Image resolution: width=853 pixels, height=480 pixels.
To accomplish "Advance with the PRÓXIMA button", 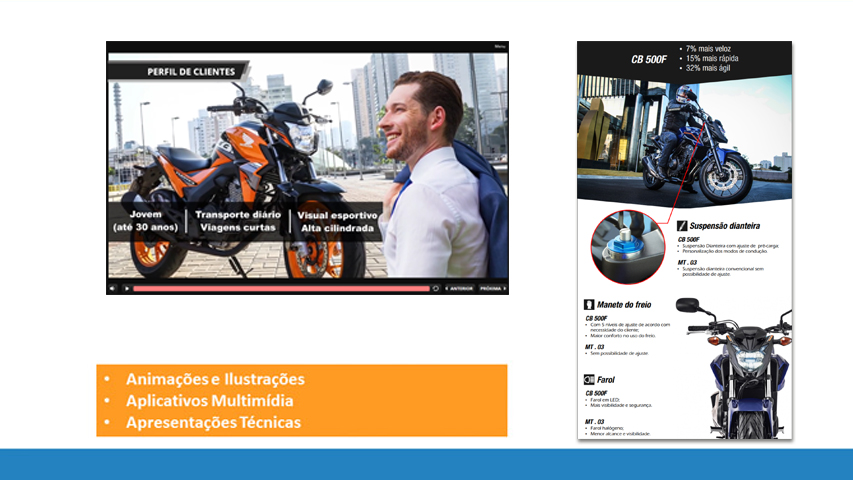I will tap(490, 288).
